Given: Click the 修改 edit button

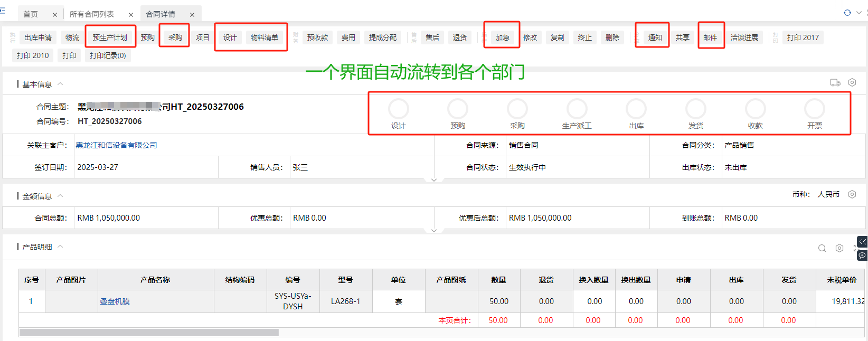Looking at the screenshot, I should click(530, 37).
